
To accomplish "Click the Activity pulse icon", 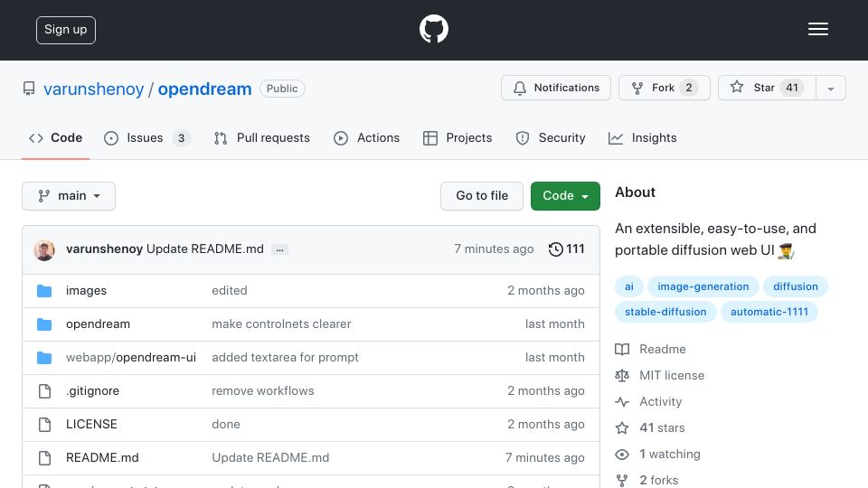I will 622,401.
